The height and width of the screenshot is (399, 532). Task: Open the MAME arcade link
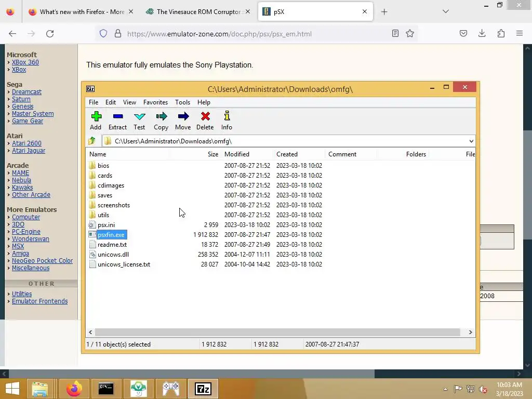click(21, 172)
